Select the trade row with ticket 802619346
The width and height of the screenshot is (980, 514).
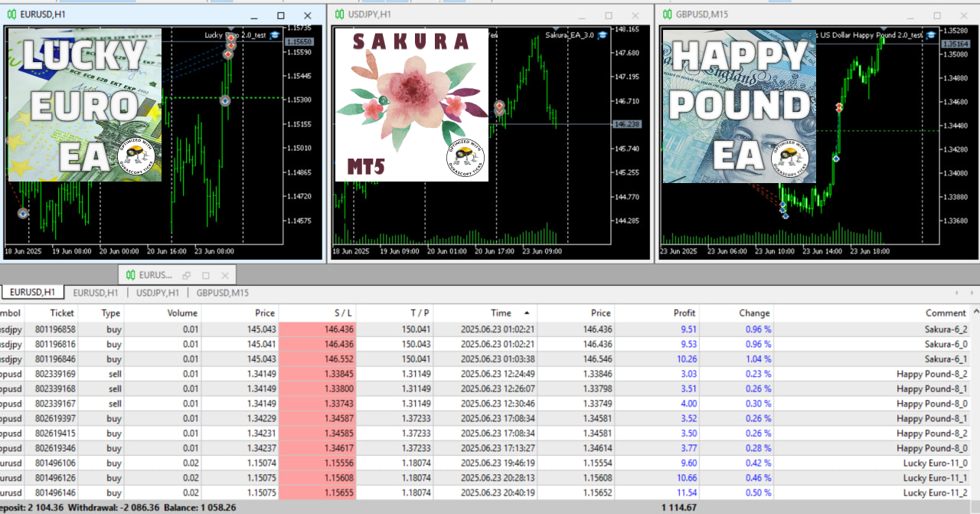485,447
